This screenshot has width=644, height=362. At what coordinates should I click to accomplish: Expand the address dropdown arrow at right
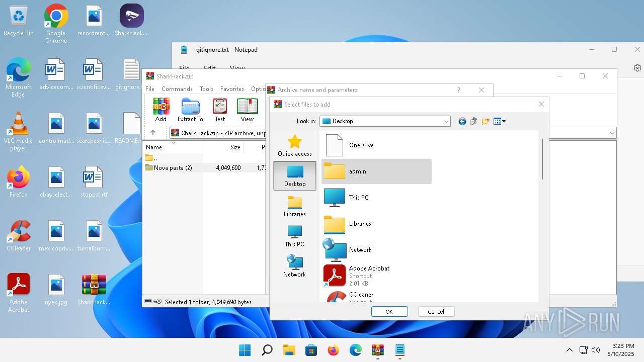click(x=612, y=133)
